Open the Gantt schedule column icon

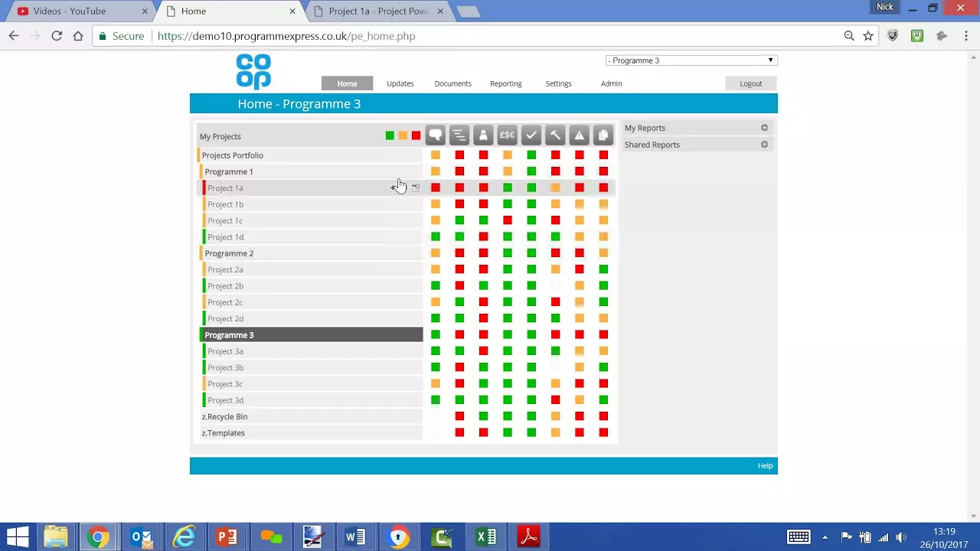pyautogui.click(x=459, y=135)
